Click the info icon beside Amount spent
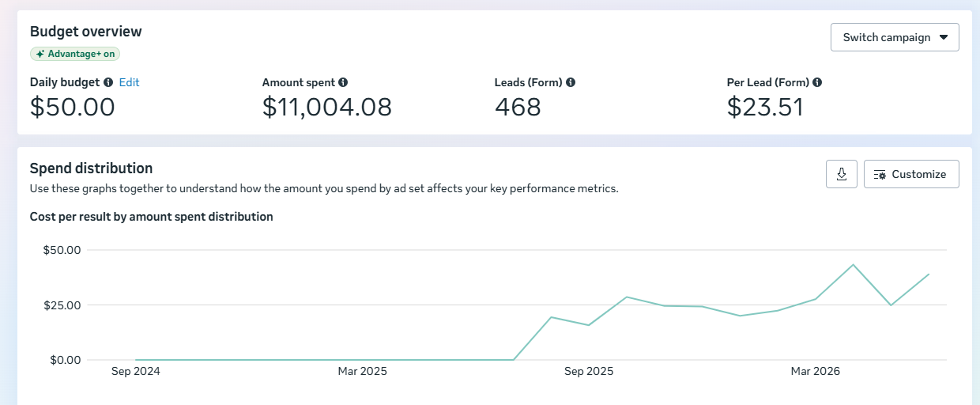 click(x=343, y=82)
